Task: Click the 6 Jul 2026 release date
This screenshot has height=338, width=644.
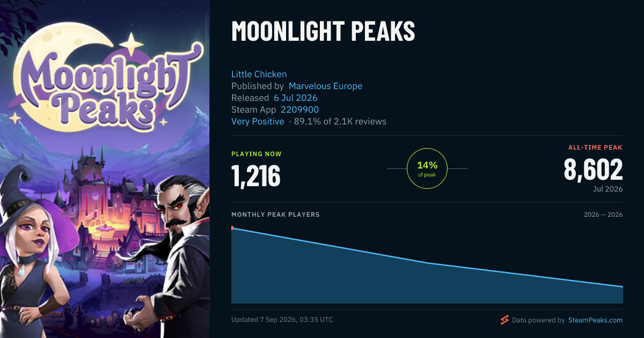Action: (x=296, y=98)
